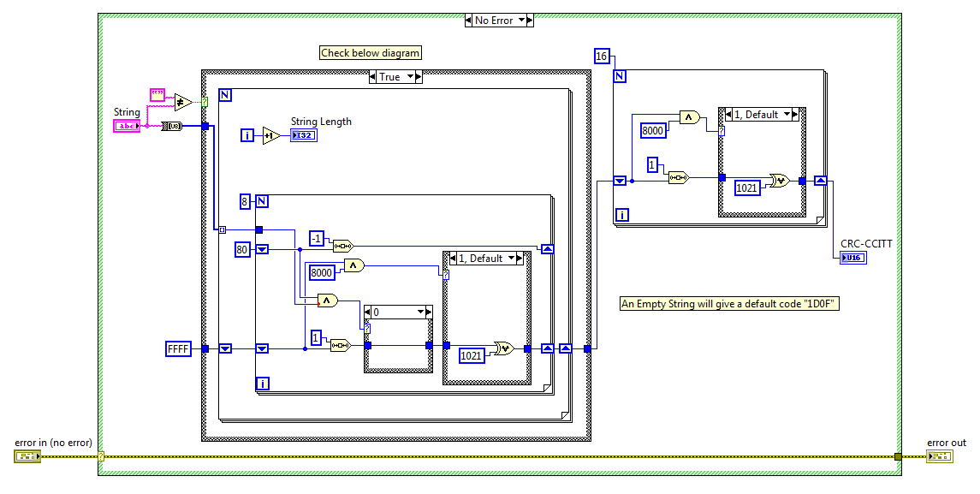Select the rotate node wired to -1 constant
980x494 pixels.
(x=343, y=246)
